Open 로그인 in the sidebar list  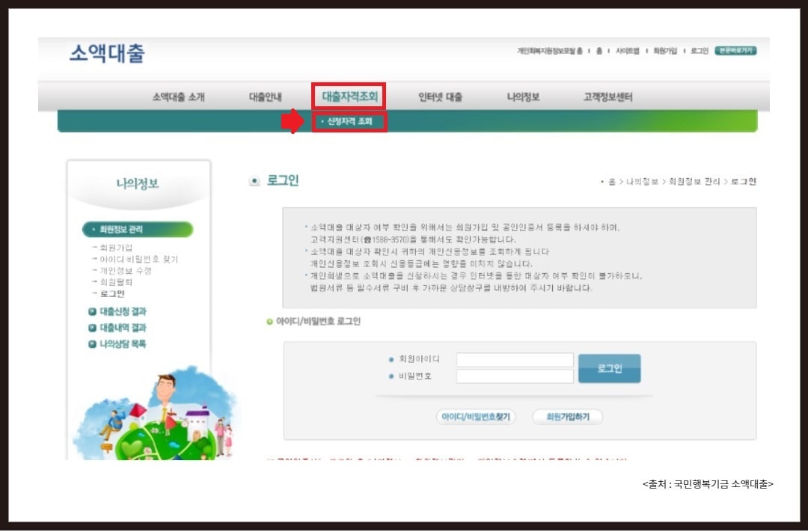click(x=111, y=294)
